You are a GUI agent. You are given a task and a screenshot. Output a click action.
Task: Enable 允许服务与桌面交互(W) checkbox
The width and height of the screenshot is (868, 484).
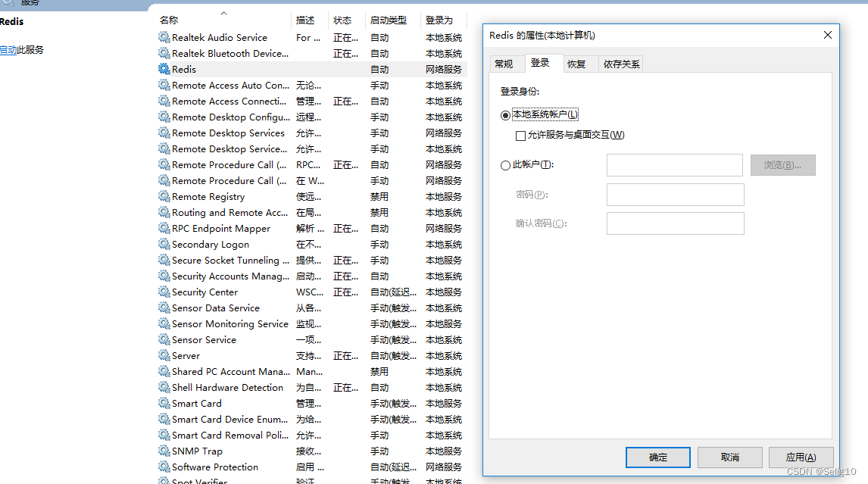(x=520, y=135)
